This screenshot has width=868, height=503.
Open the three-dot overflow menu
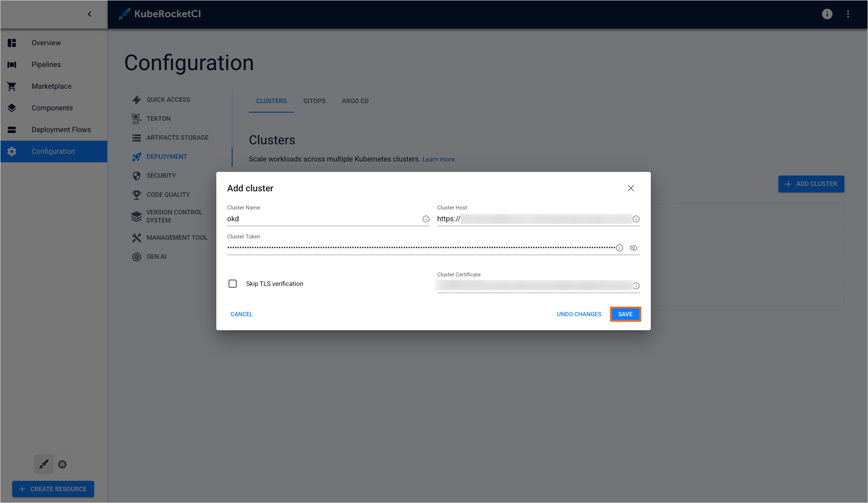pos(848,14)
